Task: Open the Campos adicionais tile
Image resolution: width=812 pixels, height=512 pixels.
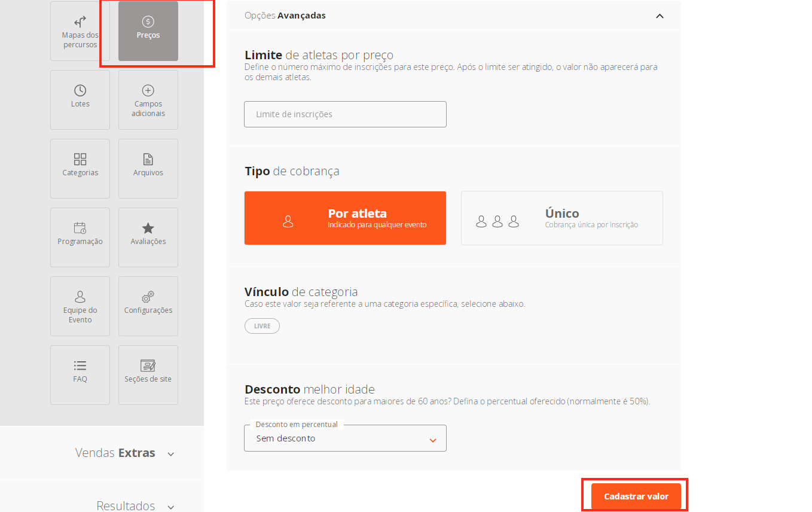Action: [148, 100]
